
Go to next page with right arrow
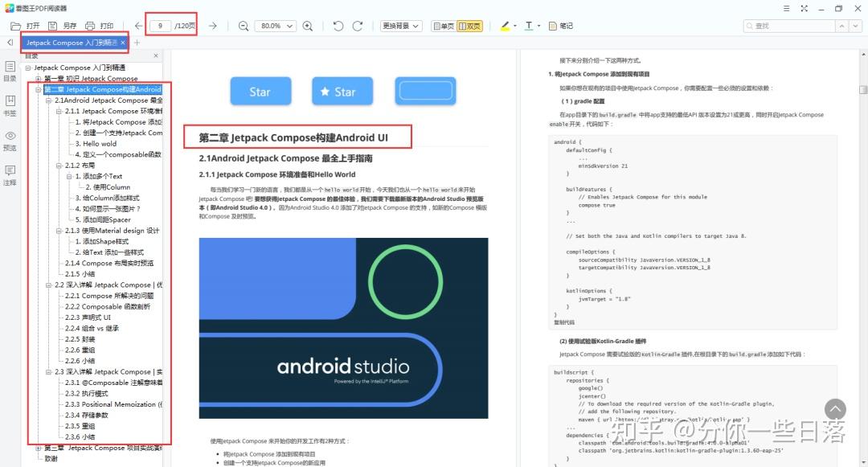[x=212, y=25]
